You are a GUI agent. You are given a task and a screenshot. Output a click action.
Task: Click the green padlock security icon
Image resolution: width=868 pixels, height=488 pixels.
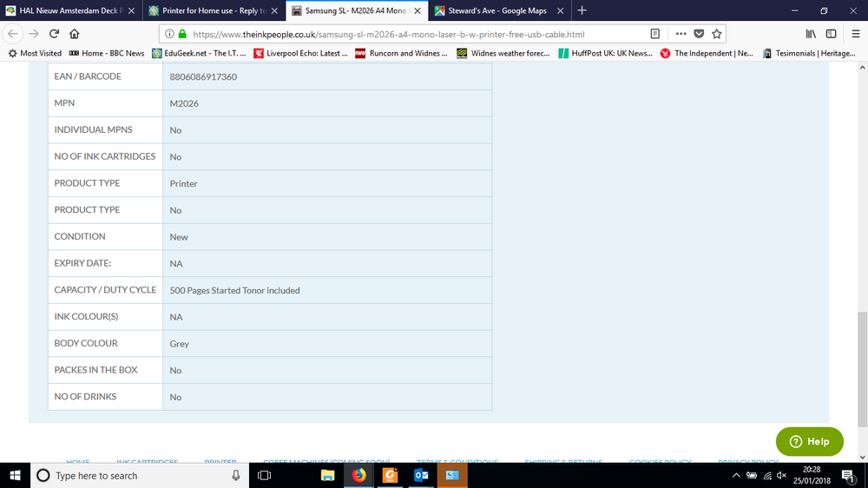tap(182, 34)
